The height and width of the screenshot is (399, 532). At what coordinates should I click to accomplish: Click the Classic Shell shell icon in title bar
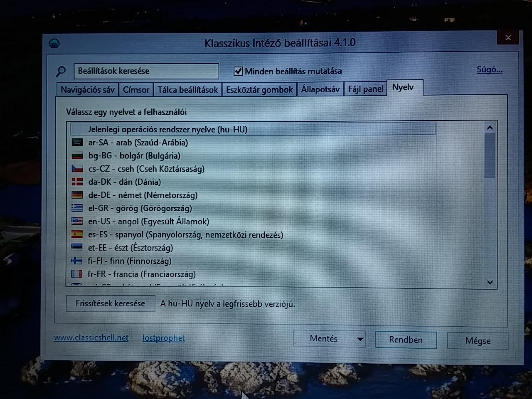pyautogui.click(x=54, y=43)
